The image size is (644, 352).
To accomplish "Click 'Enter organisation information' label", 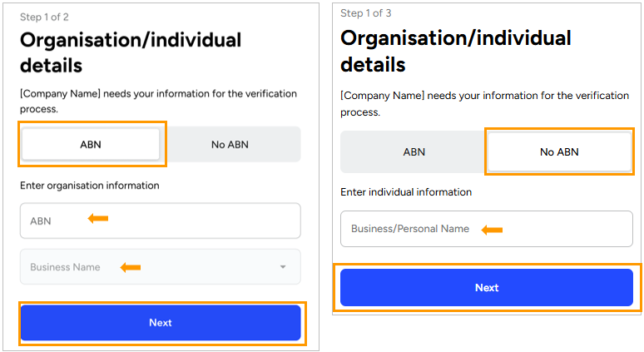I will [x=90, y=186].
